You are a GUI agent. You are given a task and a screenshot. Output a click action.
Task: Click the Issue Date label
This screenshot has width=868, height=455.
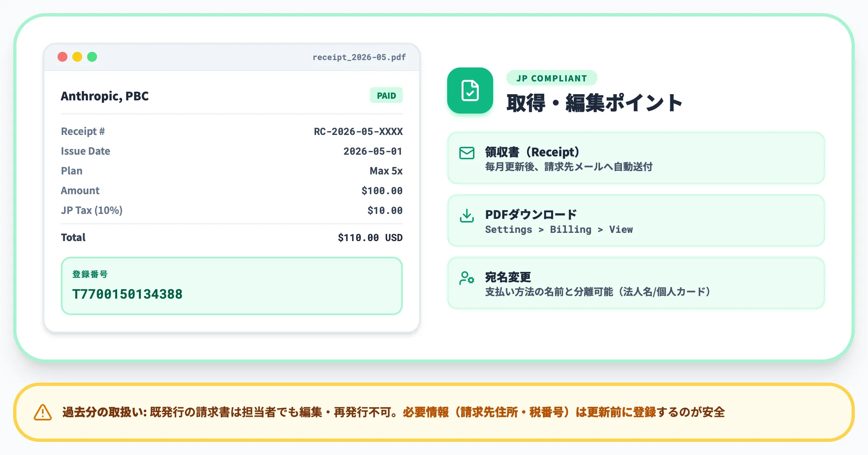coord(85,151)
